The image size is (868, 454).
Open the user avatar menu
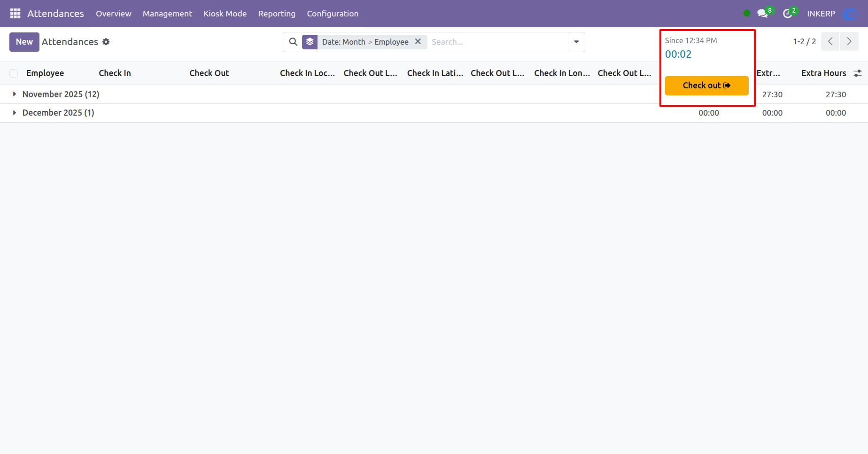point(850,14)
